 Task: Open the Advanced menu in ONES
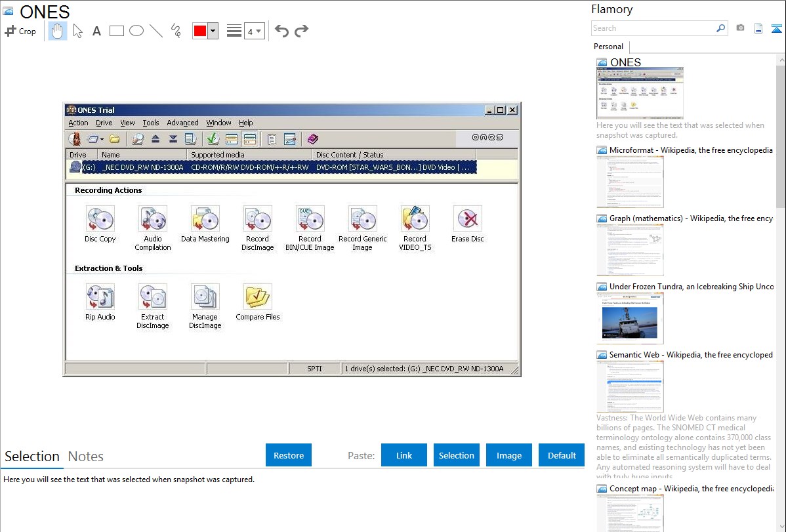click(x=182, y=123)
